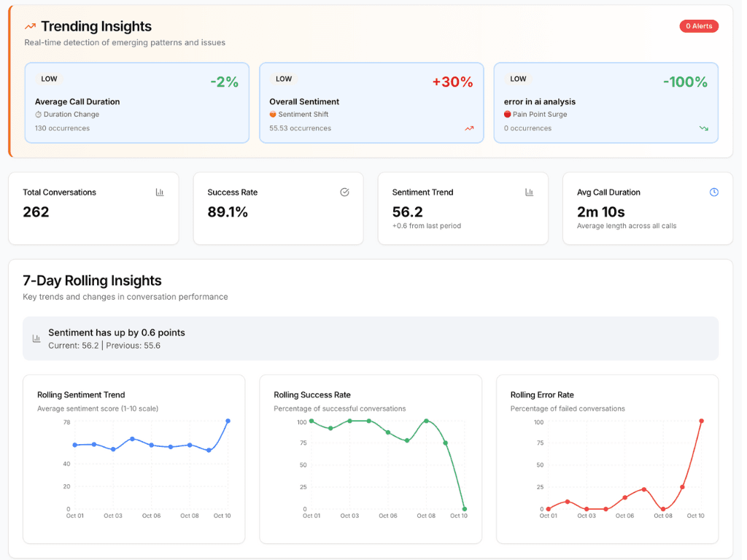Image resolution: width=747 pixels, height=560 pixels.
Task: Select the Total Conversations card showing 262
Action: click(93, 208)
